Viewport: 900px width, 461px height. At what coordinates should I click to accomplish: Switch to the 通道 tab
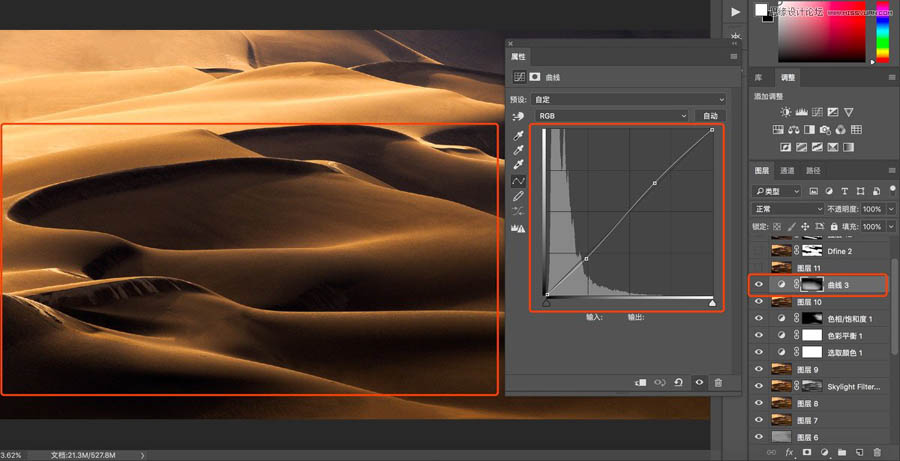(788, 171)
